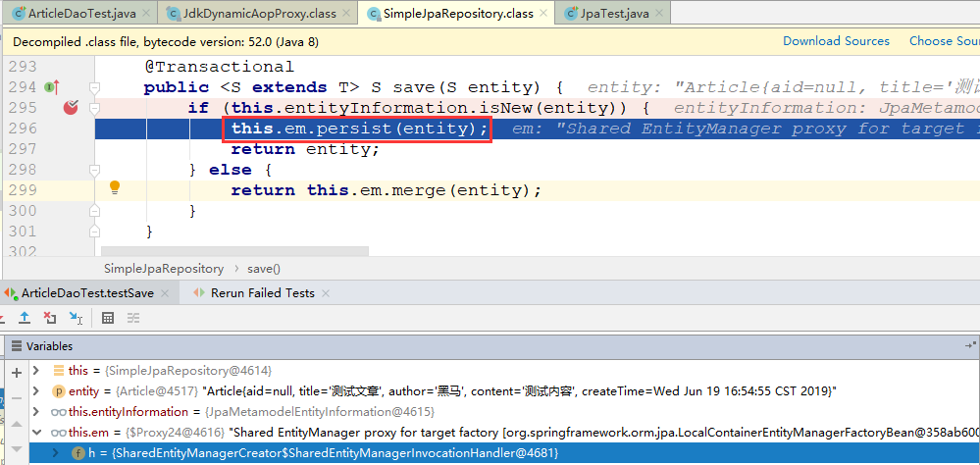Switch to the ArticleDaoTest.java editor tab
The width and height of the screenshot is (980, 465).
point(81,13)
